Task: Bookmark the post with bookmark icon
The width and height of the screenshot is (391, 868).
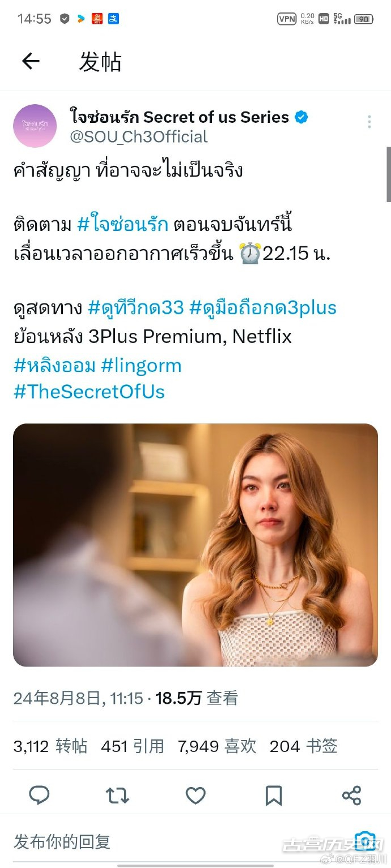Action: tap(274, 796)
